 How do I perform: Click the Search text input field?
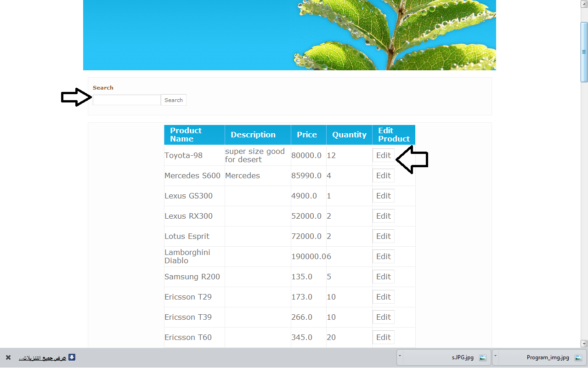127,100
